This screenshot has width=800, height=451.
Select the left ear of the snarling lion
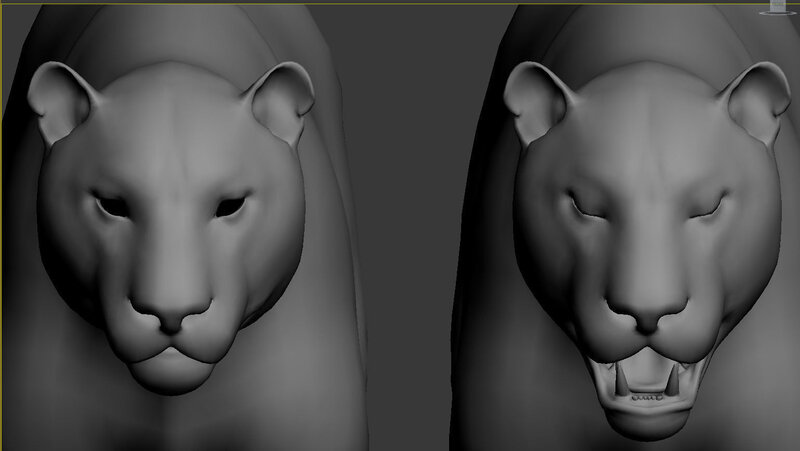point(535,100)
